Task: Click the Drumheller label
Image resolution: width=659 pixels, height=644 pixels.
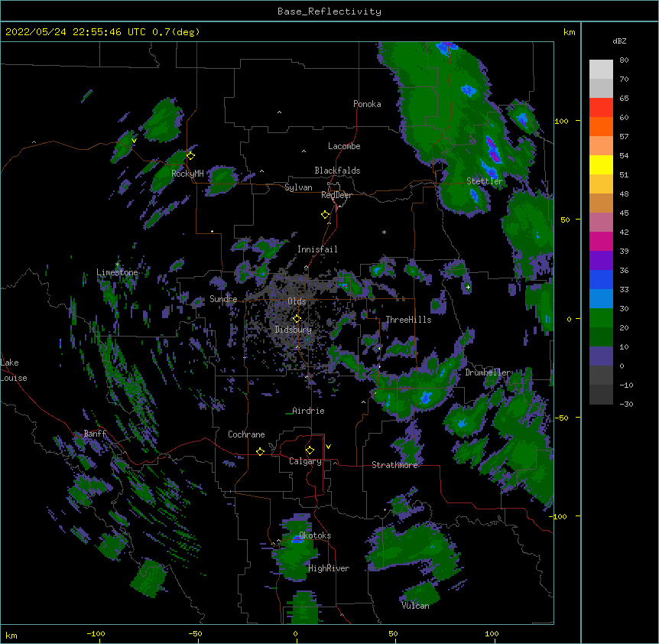Action: 488,372
